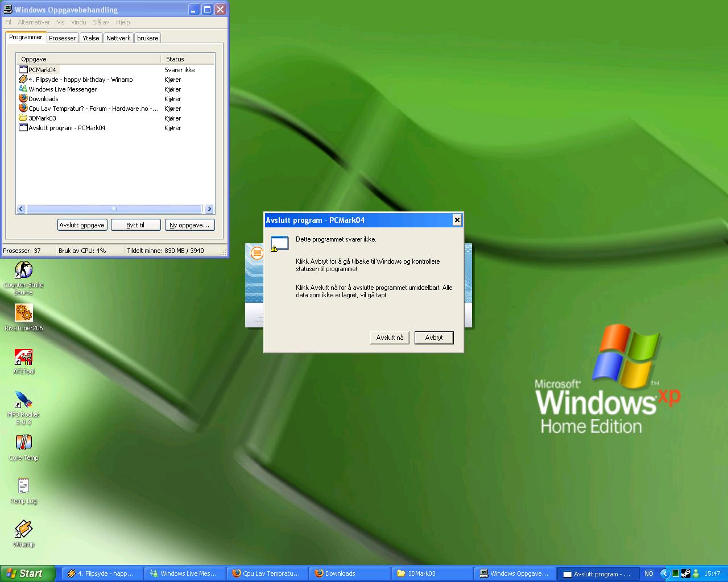Screen dimensions: 728x582
Task: Click the green CPU usage tray icon
Action: click(675, 573)
